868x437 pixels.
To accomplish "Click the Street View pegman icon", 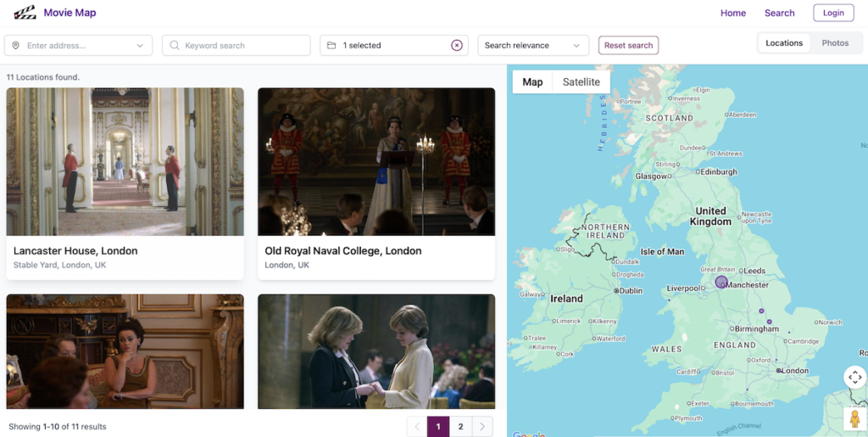I will (x=854, y=417).
